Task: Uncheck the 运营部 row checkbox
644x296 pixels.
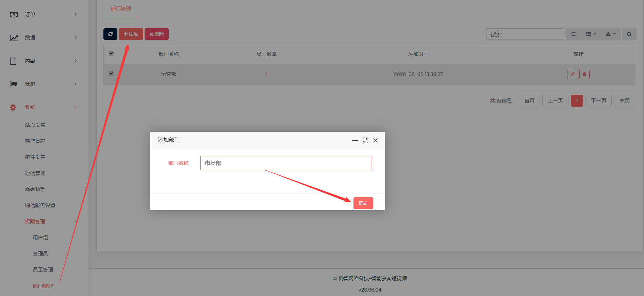Action: [111, 74]
